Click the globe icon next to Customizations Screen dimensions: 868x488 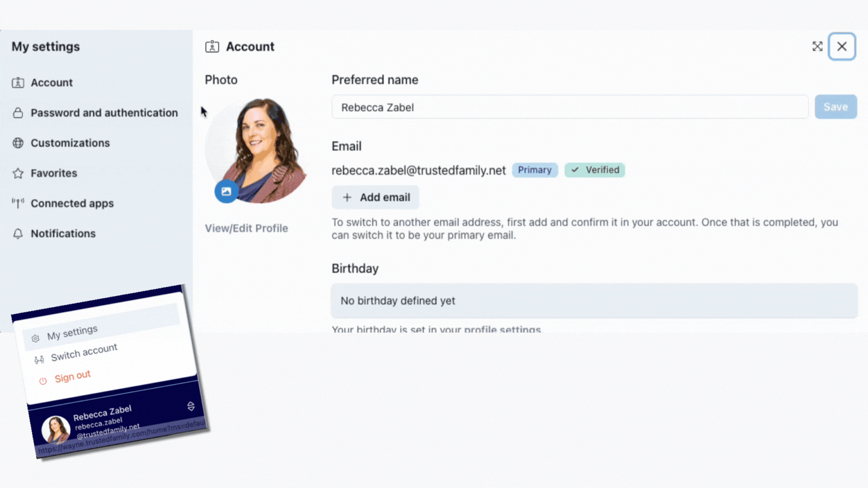pos(18,143)
